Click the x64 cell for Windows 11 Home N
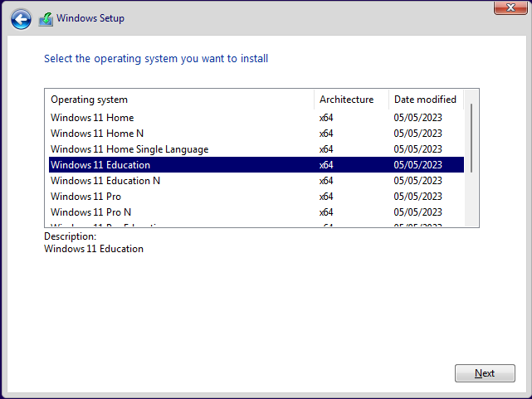The height and width of the screenshot is (399, 532). pos(326,134)
